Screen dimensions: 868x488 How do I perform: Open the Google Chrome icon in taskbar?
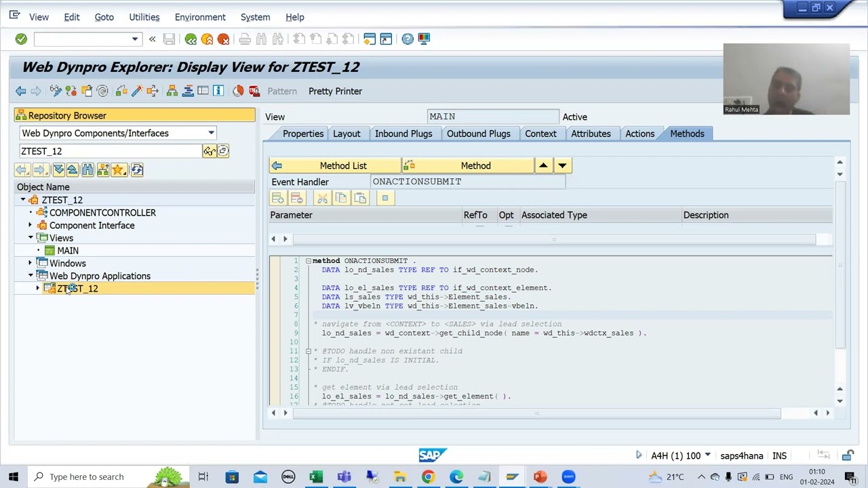428,477
